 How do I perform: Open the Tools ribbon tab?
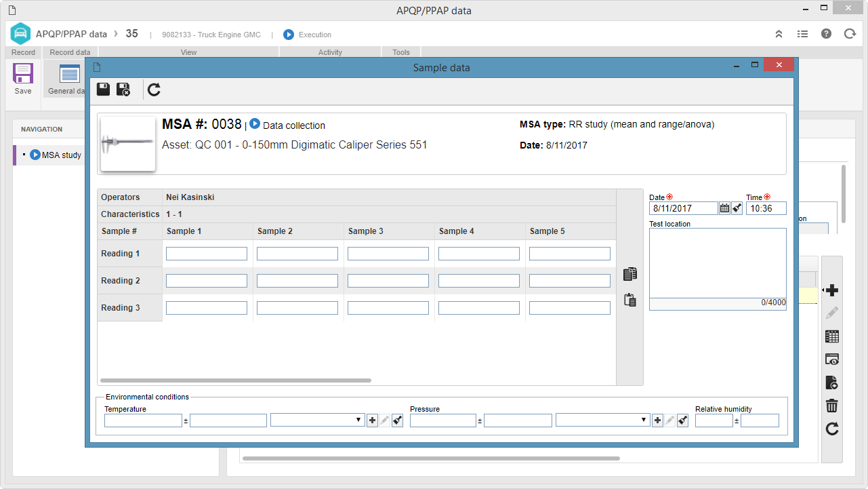click(401, 52)
